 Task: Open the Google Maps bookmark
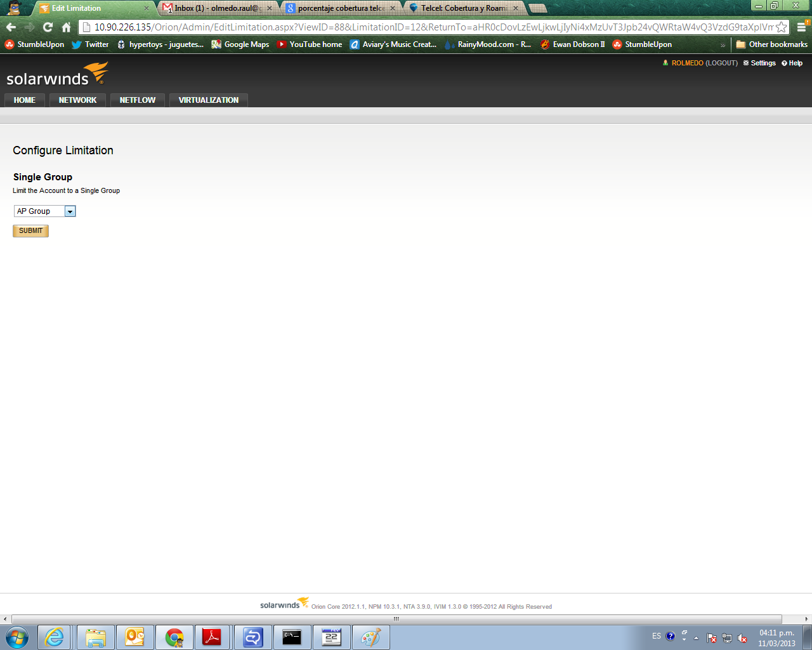240,44
